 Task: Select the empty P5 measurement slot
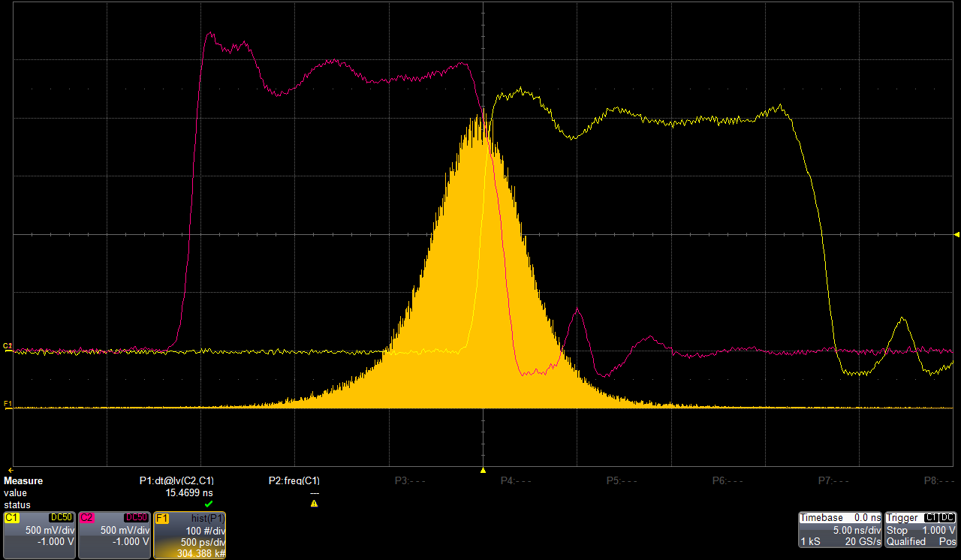(622, 480)
